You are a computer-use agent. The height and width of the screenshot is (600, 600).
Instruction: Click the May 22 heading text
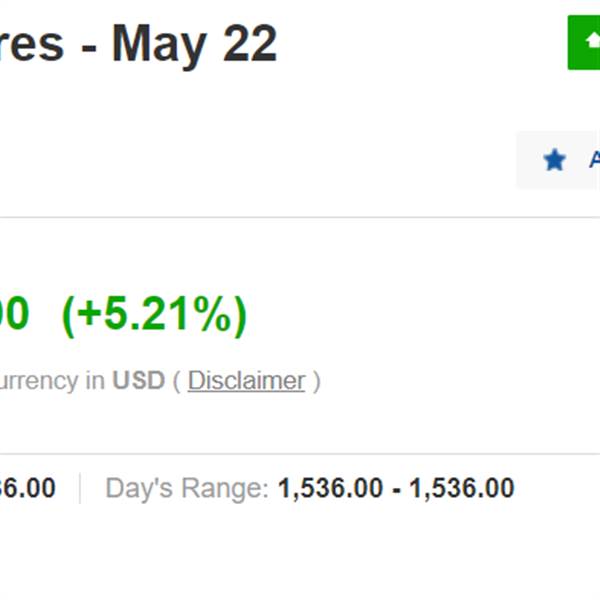tap(194, 45)
